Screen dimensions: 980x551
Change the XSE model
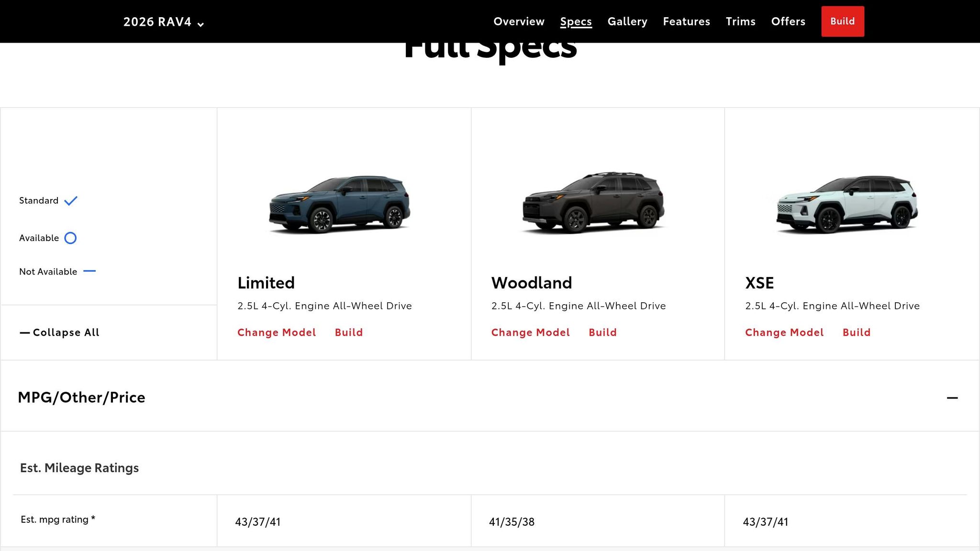pos(784,332)
